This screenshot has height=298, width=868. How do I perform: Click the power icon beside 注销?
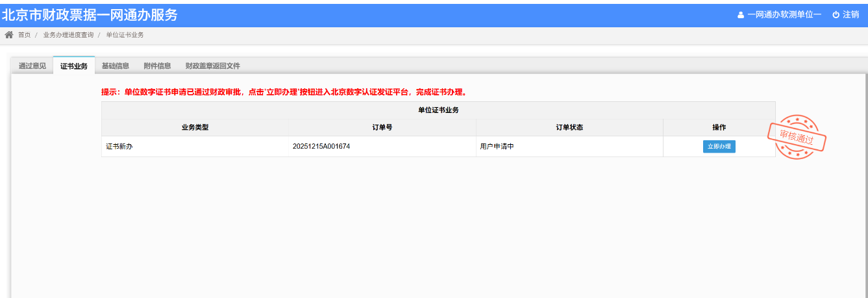click(x=836, y=15)
